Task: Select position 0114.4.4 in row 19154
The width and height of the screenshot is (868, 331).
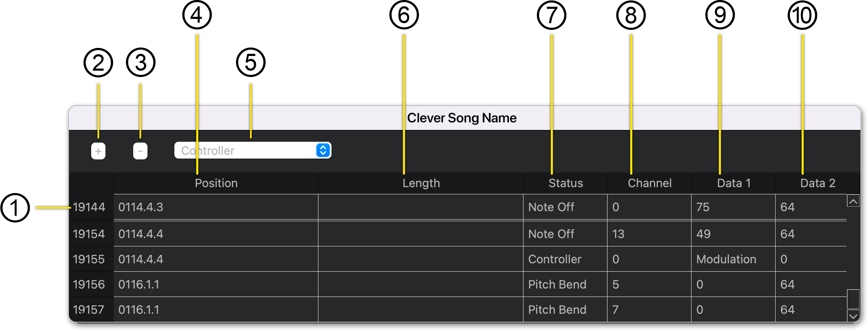Action: 141,234
